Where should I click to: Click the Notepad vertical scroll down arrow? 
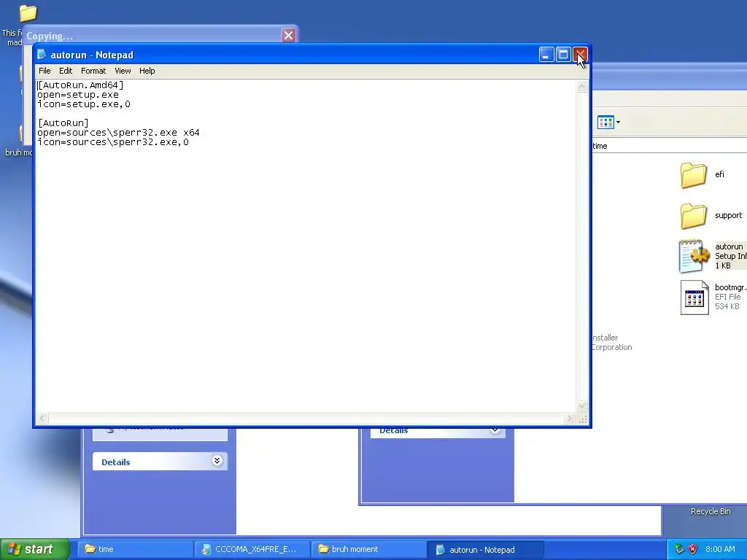coord(581,405)
